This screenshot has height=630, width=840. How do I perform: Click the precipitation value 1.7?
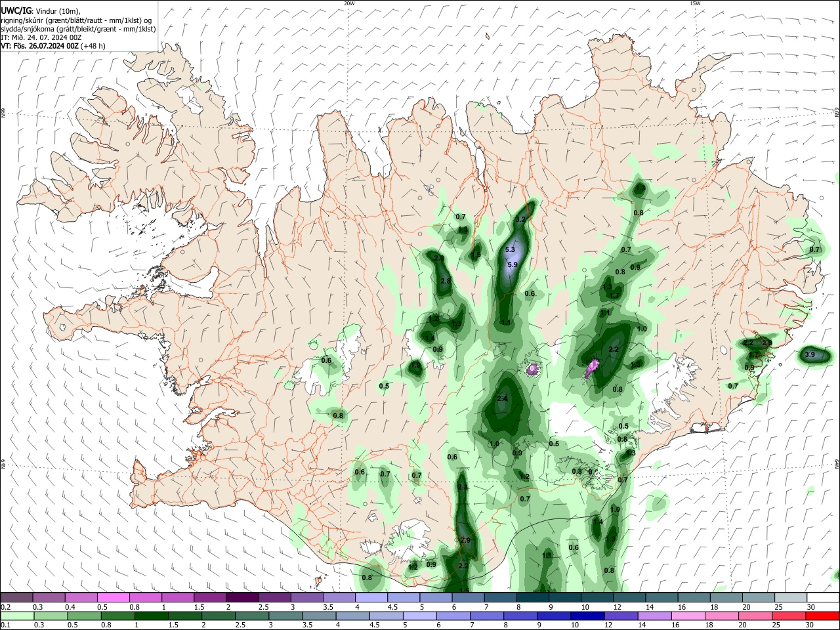(x=614, y=295)
